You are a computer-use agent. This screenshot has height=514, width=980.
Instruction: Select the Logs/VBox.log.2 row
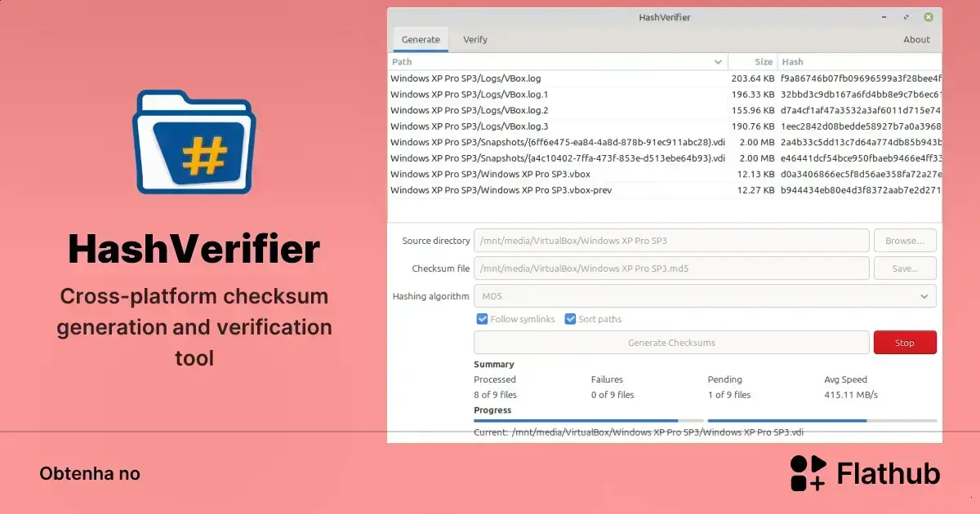665,111
